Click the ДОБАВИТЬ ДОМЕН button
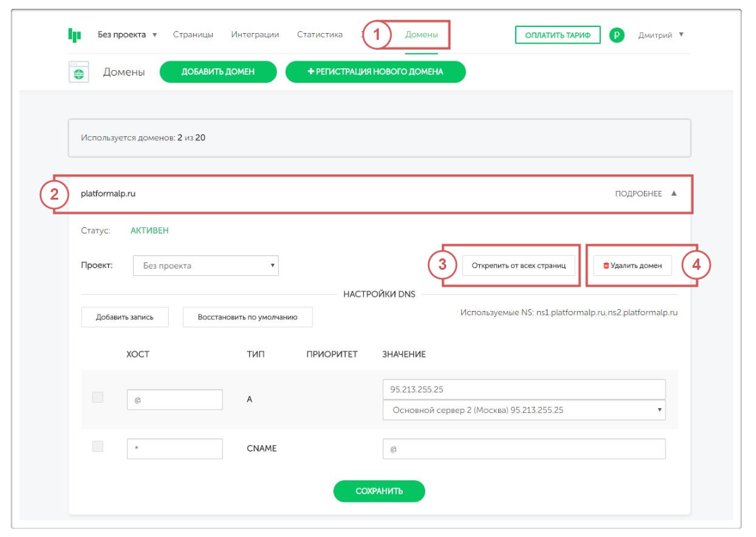This screenshot has width=756, height=537. (x=218, y=72)
